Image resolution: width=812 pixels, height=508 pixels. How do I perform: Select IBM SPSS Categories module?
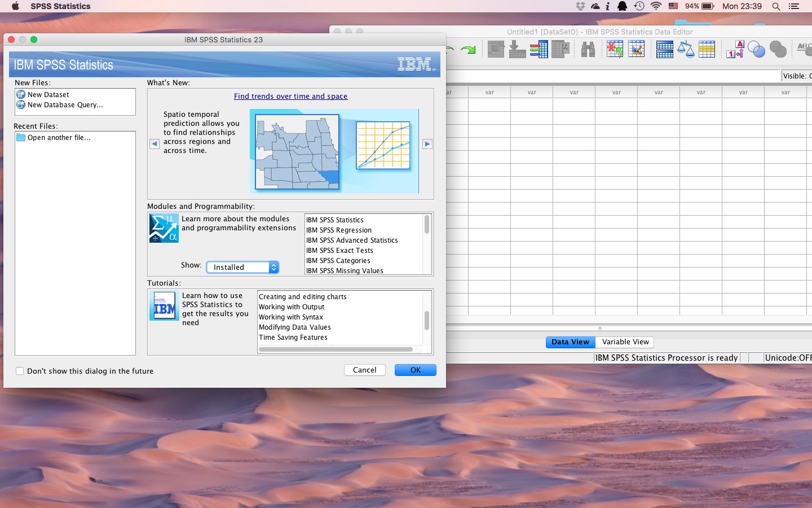tap(338, 261)
